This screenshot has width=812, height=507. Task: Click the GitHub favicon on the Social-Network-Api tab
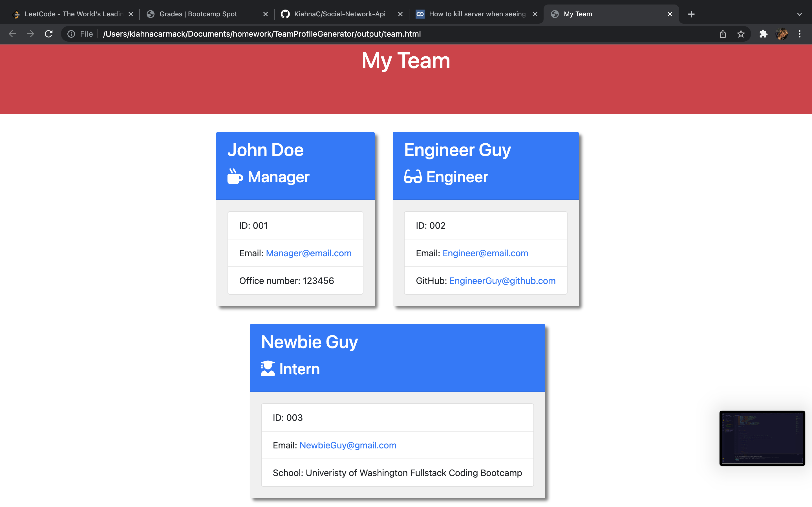coord(285,14)
